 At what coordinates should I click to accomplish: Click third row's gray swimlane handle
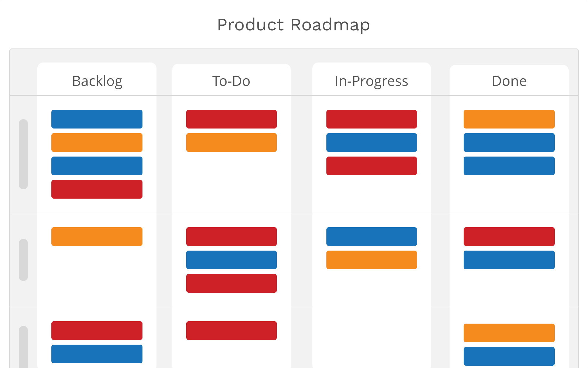point(23,347)
